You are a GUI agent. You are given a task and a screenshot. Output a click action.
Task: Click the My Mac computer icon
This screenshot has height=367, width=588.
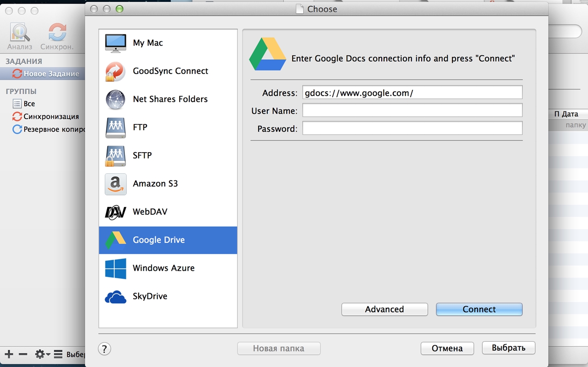point(115,43)
